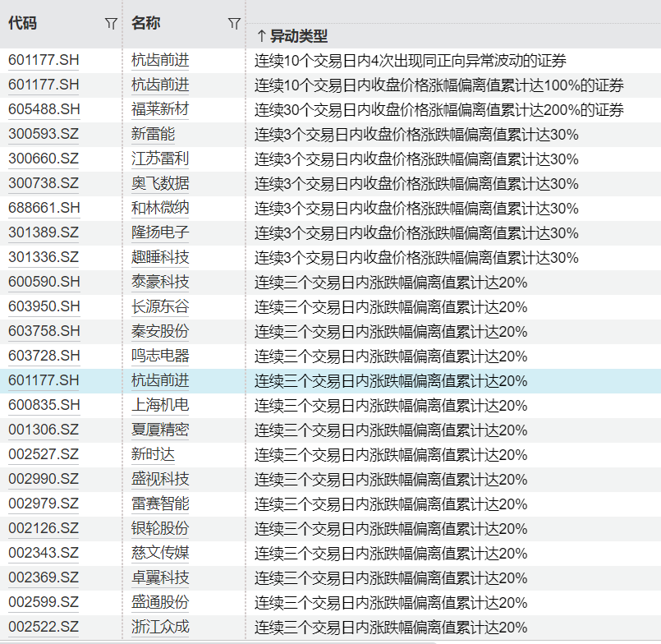The width and height of the screenshot is (661, 644).
Task: Open stock name 福莱新材
Action: click(160, 109)
